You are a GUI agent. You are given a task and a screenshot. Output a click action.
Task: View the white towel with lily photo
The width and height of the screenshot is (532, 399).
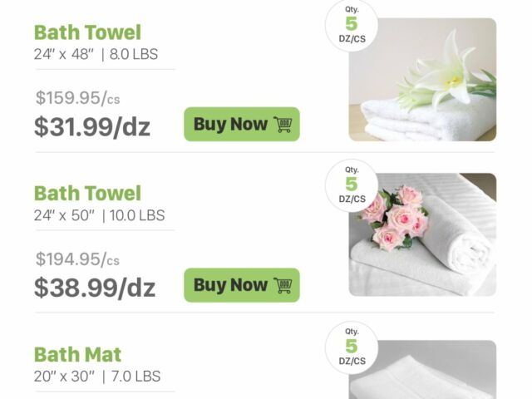422,80
